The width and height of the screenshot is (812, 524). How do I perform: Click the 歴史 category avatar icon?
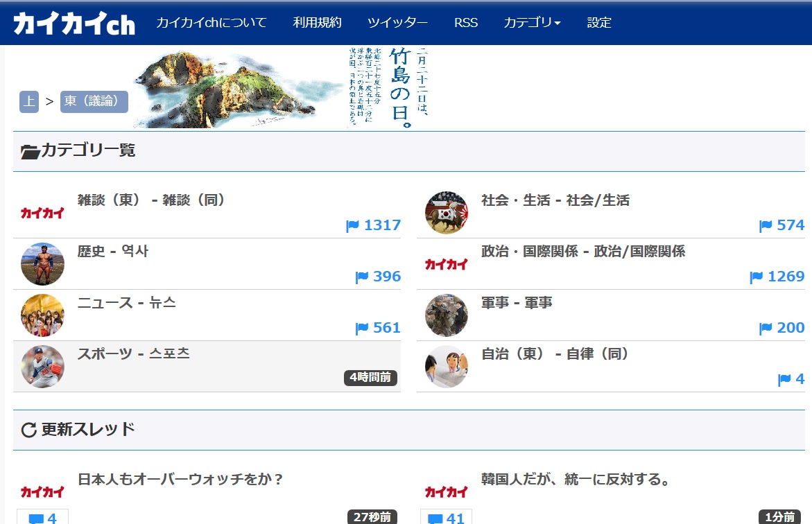[42, 264]
